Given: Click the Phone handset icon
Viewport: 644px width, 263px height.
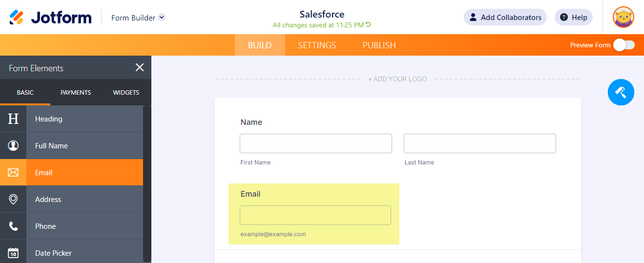Looking at the screenshot, I should pos(13,226).
